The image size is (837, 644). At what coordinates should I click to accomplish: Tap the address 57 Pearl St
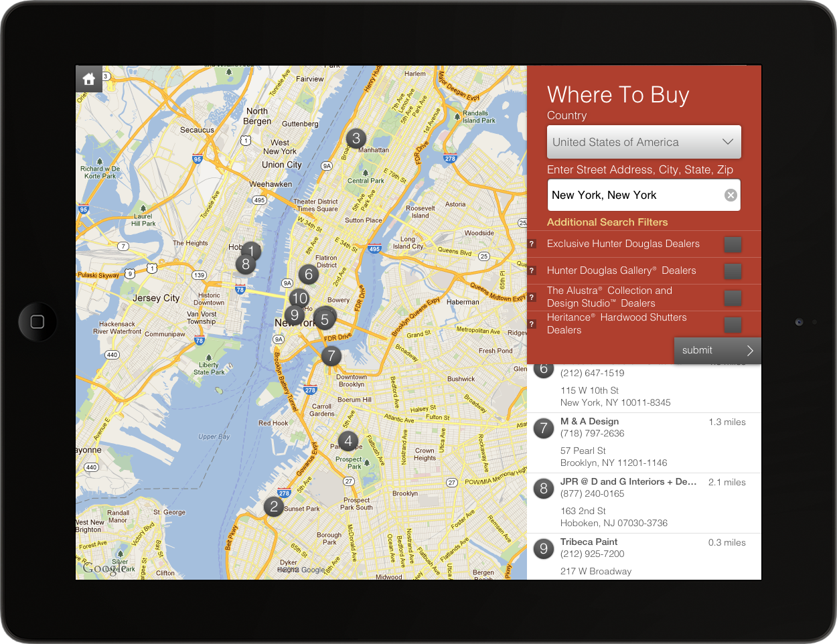tap(583, 451)
